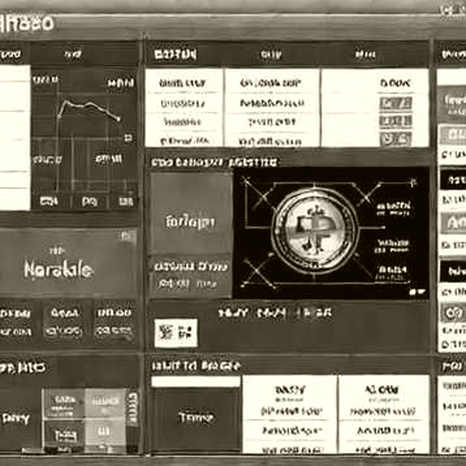The width and height of the screenshot is (466, 466).
Task: Click the first gray badge in right column
Action: click(x=395, y=103)
